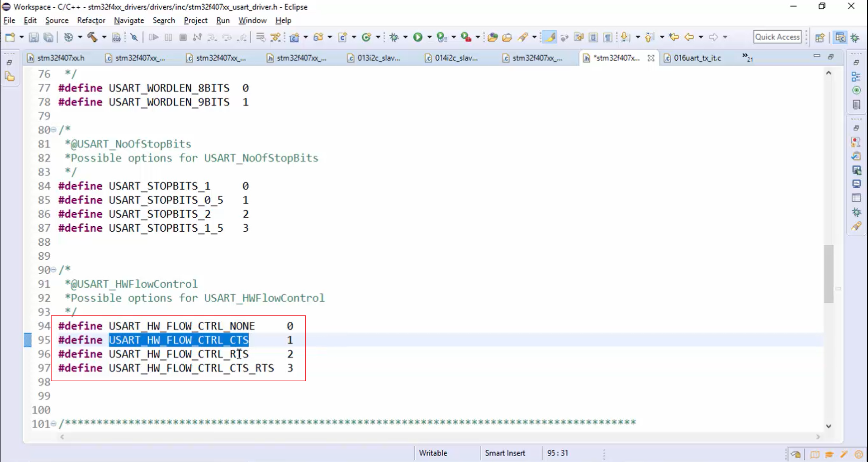Open the Navigate menu
Image resolution: width=868 pixels, height=462 pixels.
click(x=129, y=20)
